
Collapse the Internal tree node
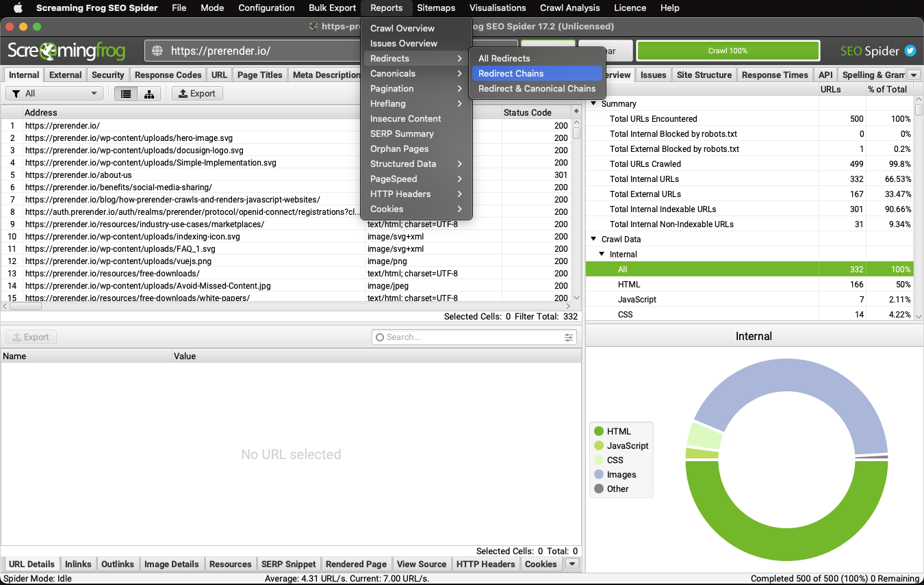pos(602,255)
